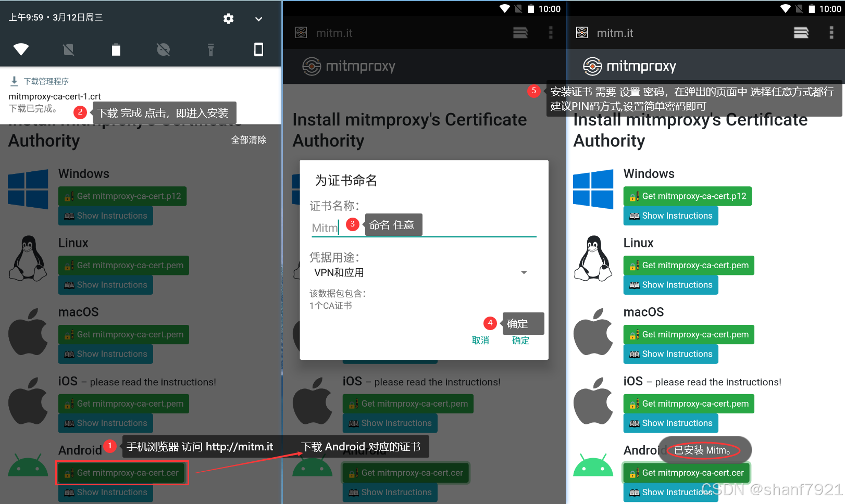Get macOS pem cert in right screen
845x504 pixels.
pyautogui.click(x=689, y=334)
